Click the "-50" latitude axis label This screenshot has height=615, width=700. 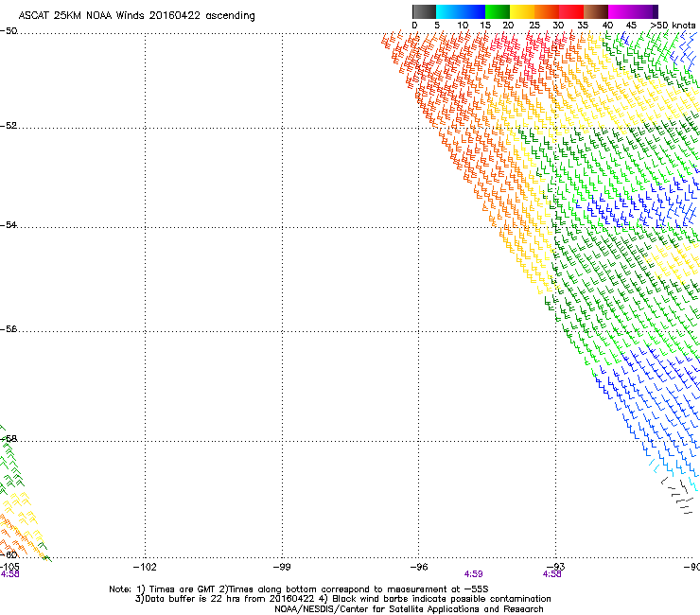point(9,31)
